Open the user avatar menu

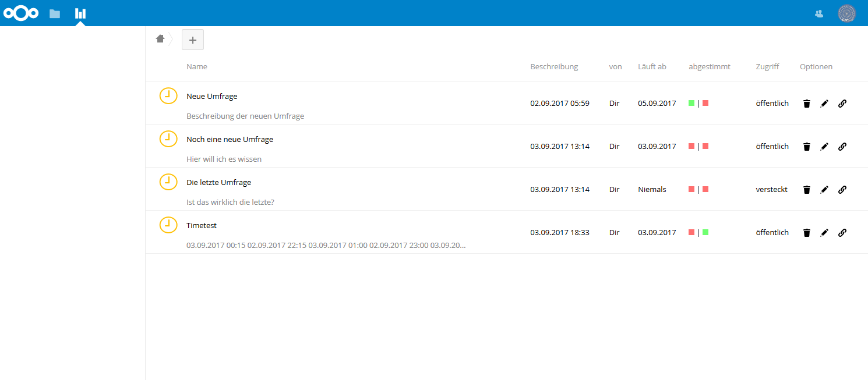pyautogui.click(x=846, y=13)
